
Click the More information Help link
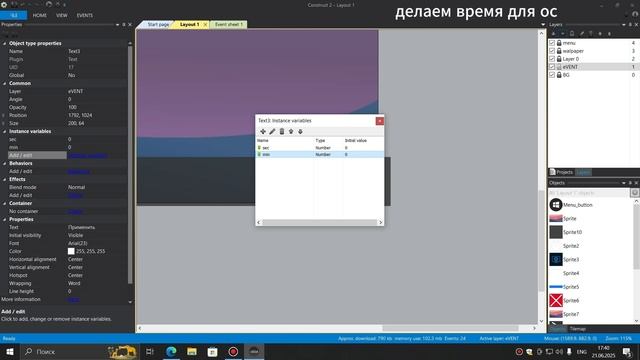(73, 300)
